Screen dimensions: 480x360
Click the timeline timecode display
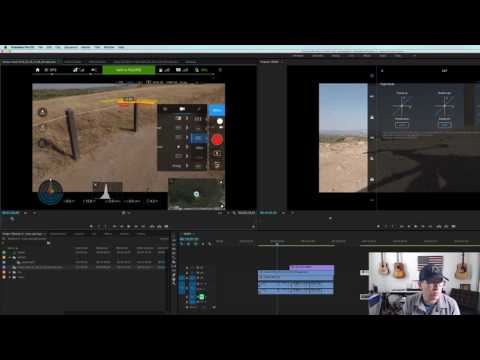[x=189, y=239]
